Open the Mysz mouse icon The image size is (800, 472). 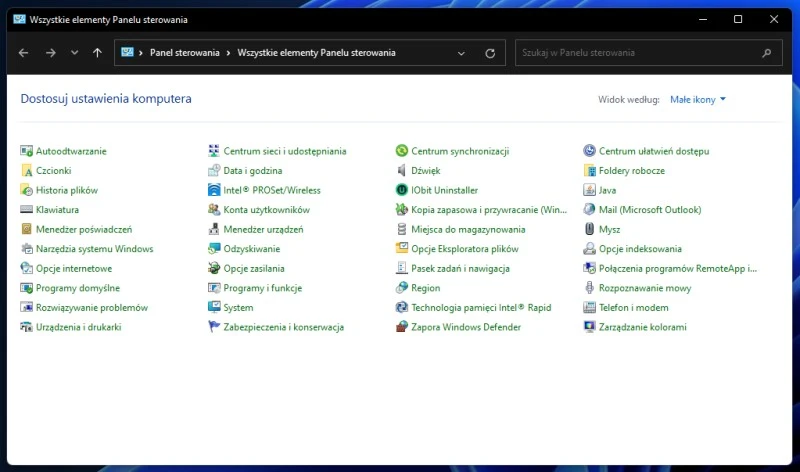(590, 229)
